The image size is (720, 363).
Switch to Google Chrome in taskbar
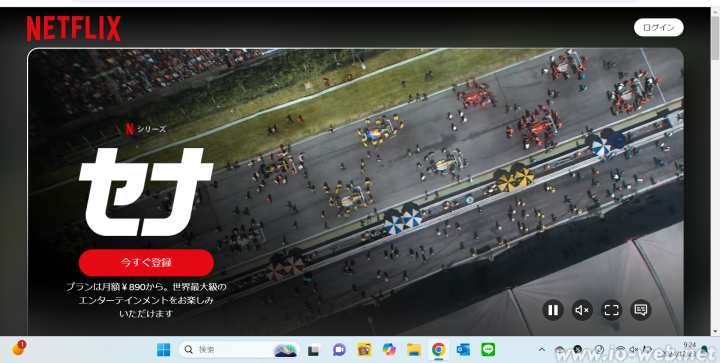439,350
